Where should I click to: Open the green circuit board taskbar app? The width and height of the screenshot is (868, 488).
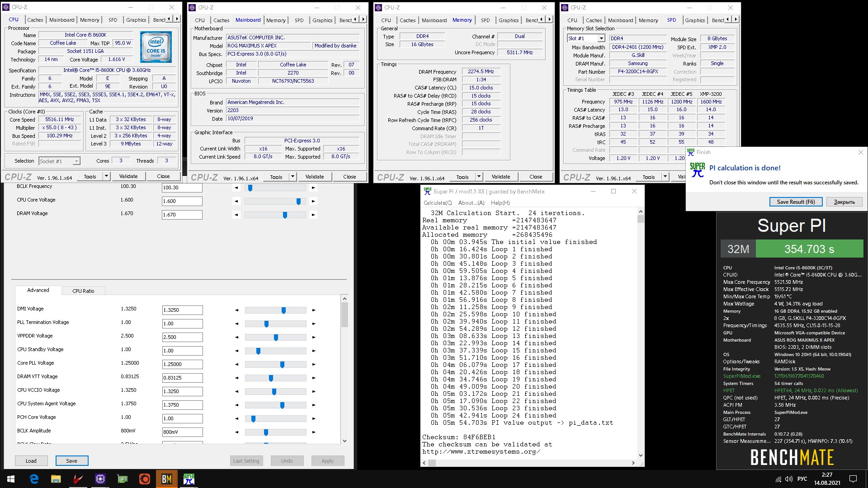click(122, 479)
